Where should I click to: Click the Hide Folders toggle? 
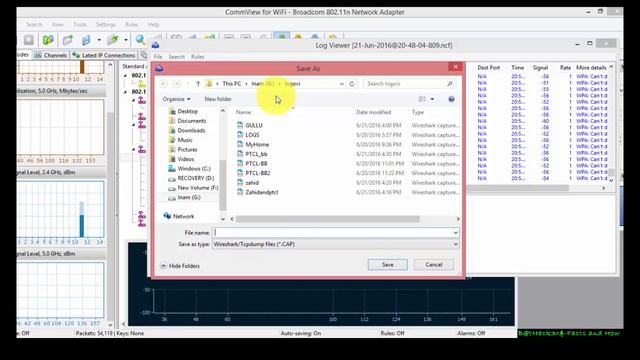coord(180,266)
